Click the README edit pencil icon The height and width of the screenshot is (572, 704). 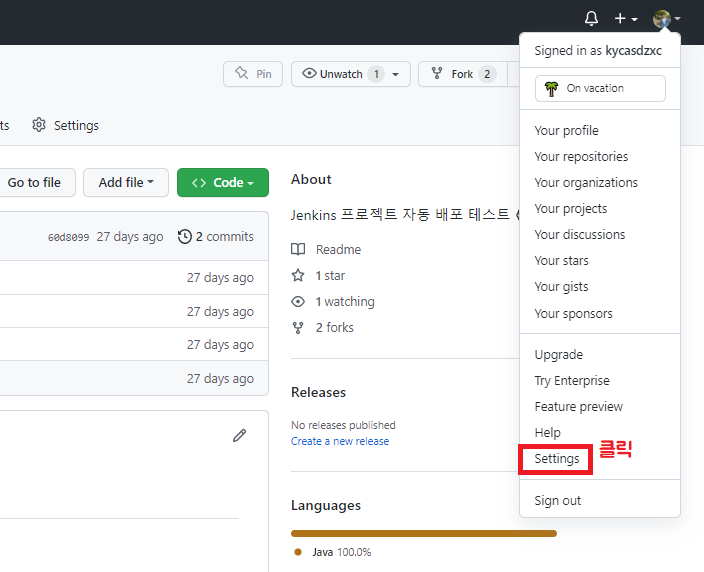tap(239, 435)
